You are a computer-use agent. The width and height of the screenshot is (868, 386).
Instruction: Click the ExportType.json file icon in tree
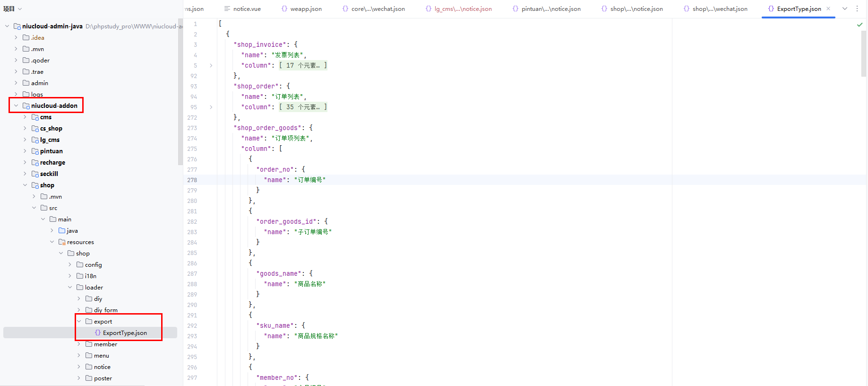98,333
